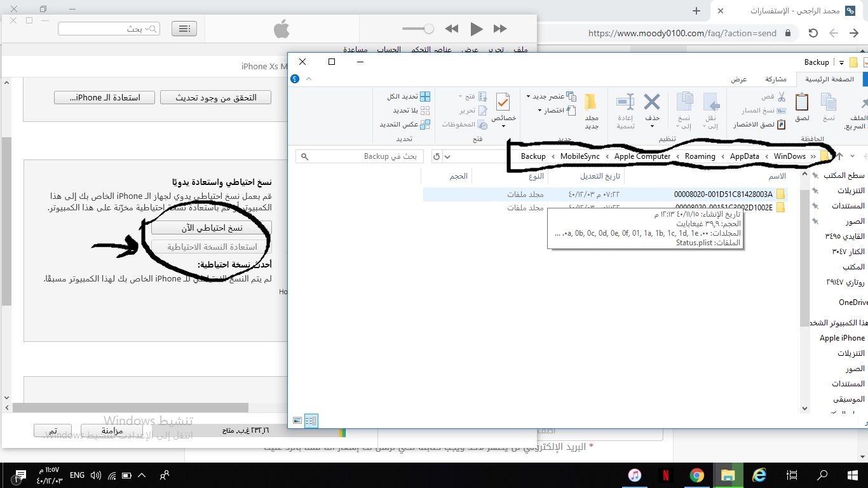The width and height of the screenshot is (868, 488).
Task: Open a new Chrome tab with plus
Action: (696, 11)
